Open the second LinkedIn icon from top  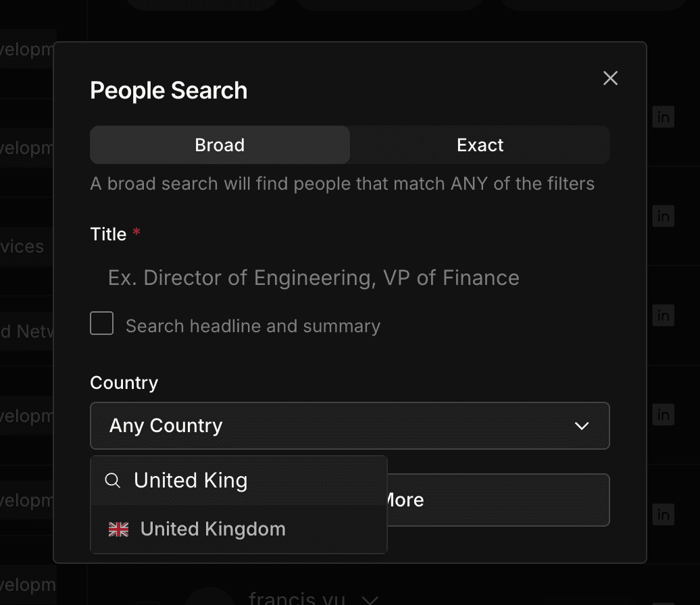click(x=664, y=216)
